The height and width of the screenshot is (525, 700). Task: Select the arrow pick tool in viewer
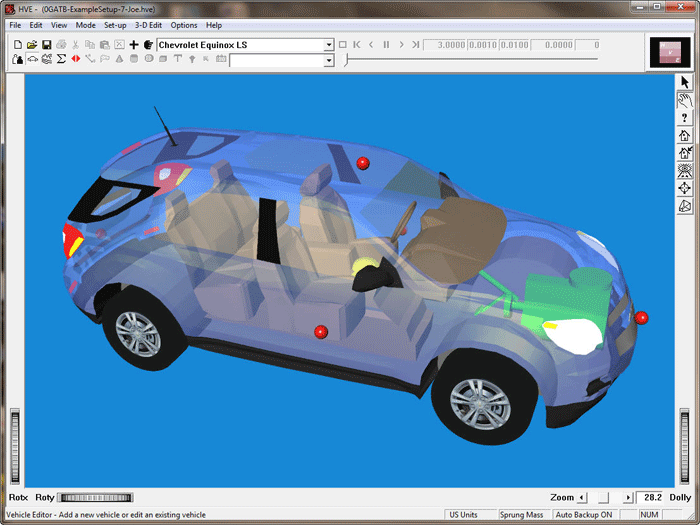[685, 82]
